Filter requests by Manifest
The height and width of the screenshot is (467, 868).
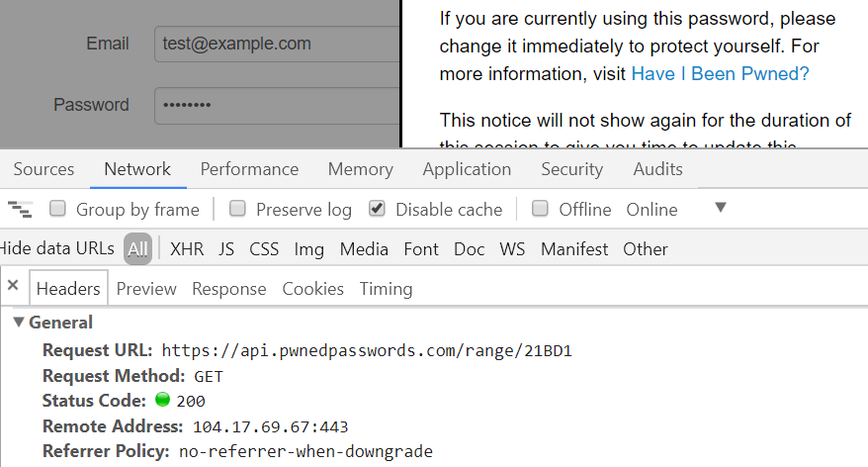574,249
